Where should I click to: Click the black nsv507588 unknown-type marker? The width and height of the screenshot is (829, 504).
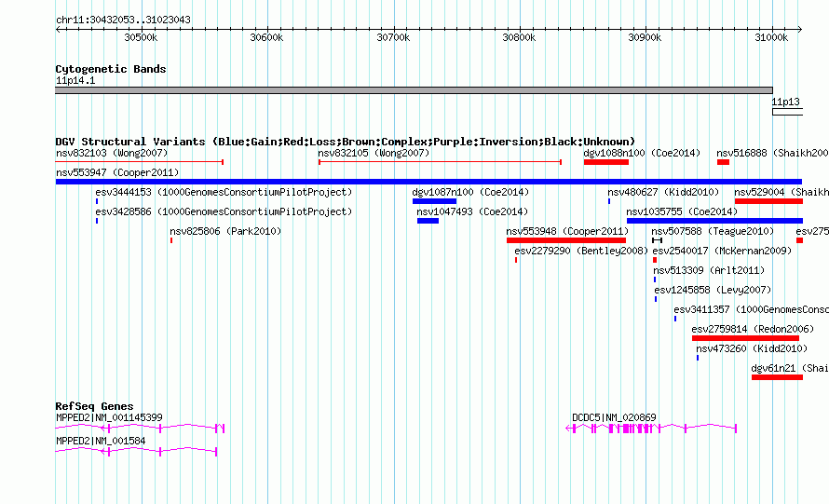click(658, 240)
